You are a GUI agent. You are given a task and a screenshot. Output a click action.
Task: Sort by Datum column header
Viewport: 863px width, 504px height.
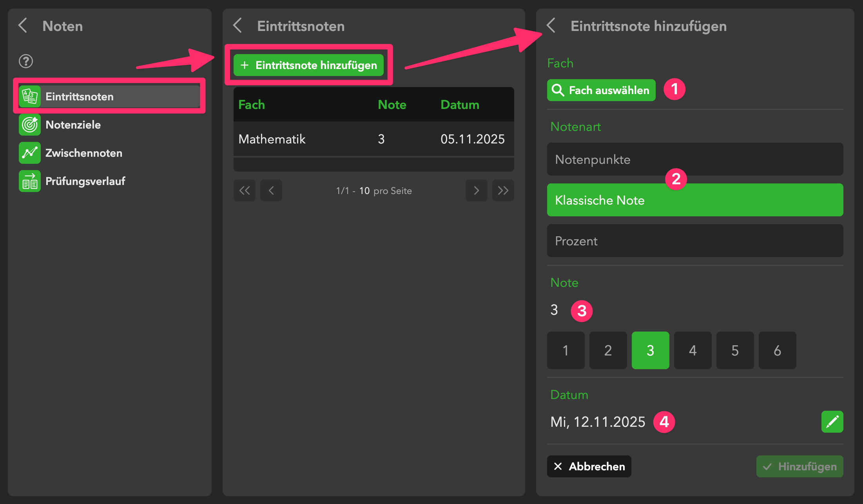(x=460, y=105)
